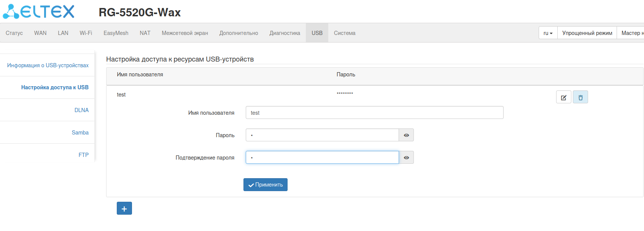
Task: Add a new user with plus button
Action: [124, 208]
